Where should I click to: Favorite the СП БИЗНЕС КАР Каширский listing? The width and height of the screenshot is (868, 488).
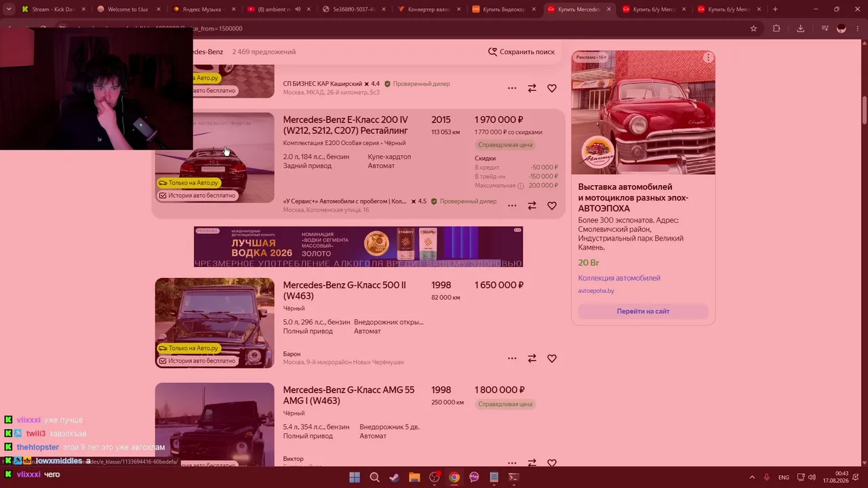[x=552, y=88]
